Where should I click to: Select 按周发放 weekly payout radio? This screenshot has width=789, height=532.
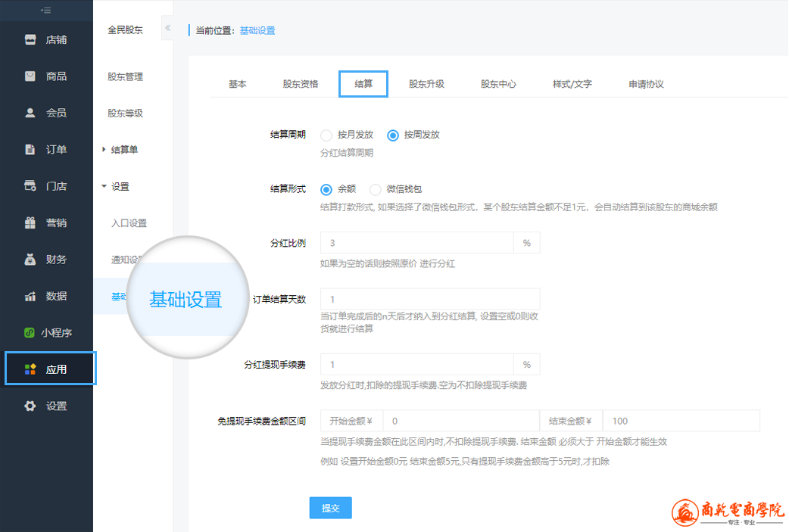[393, 135]
